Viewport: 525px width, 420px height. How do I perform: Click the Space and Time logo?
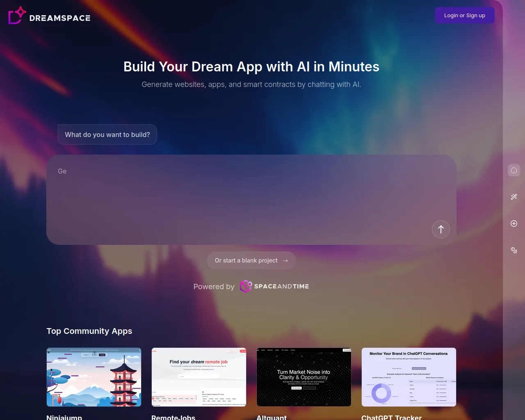pyautogui.click(x=274, y=286)
